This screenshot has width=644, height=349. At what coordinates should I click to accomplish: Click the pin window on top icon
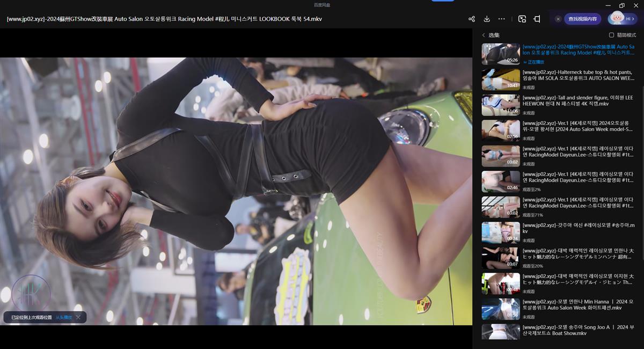[537, 19]
